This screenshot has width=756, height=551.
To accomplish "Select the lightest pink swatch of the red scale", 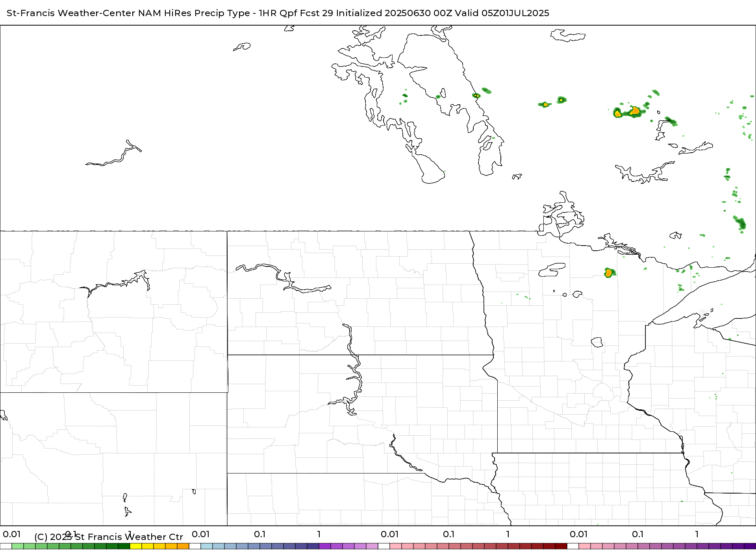I will [396, 546].
